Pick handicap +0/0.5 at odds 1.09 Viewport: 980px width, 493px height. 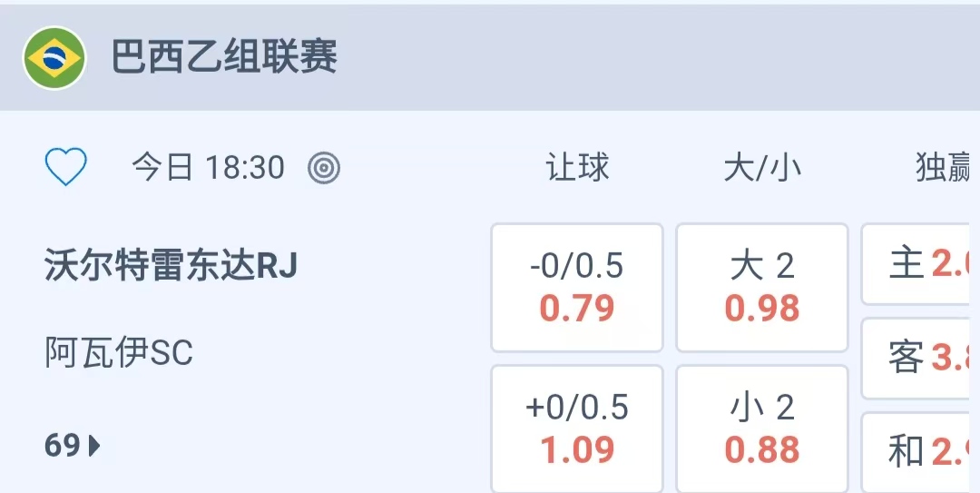[577, 429]
